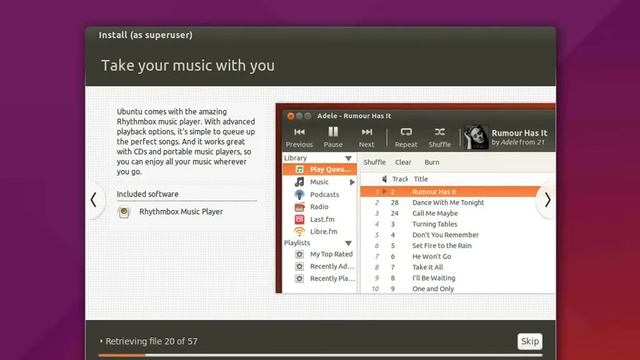Open Recently Played playlist
640x360 pixels.
click(x=332, y=279)
